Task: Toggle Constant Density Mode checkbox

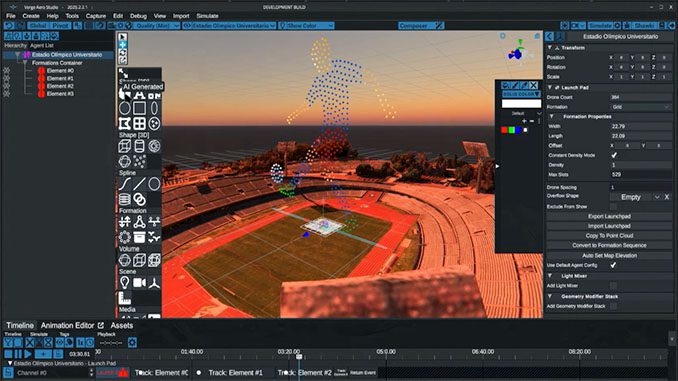Action: click(x=614, y=155)
